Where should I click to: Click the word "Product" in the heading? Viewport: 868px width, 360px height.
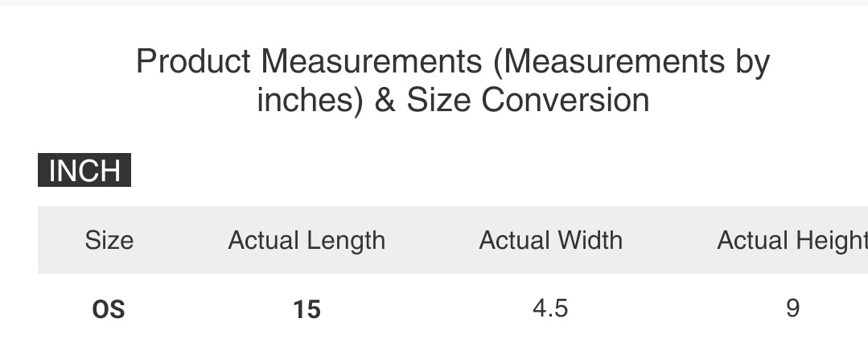coord(193,61)
